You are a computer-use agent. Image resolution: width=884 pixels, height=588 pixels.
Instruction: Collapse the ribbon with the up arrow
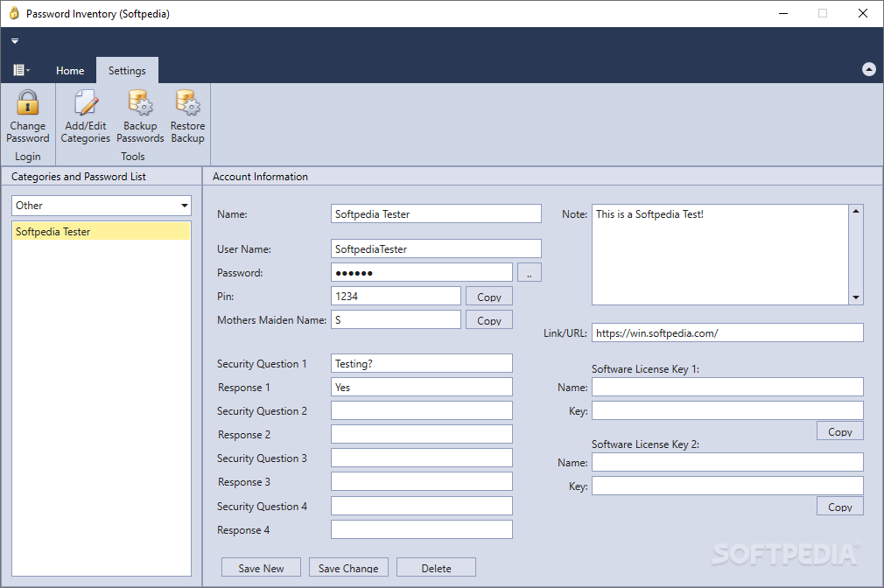click(x=869, y=69)
